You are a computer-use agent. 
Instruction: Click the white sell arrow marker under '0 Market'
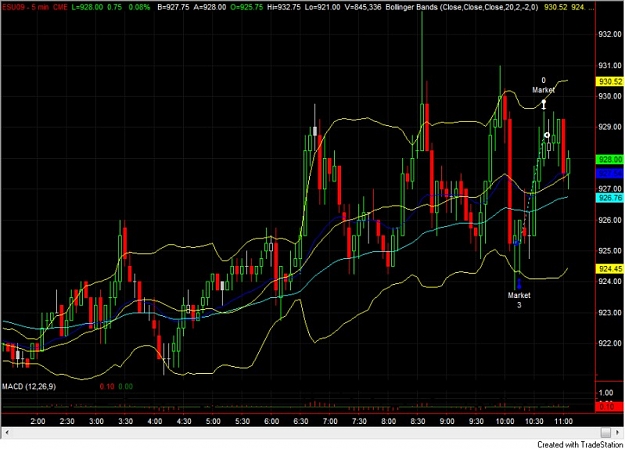(x=544, y=104)
